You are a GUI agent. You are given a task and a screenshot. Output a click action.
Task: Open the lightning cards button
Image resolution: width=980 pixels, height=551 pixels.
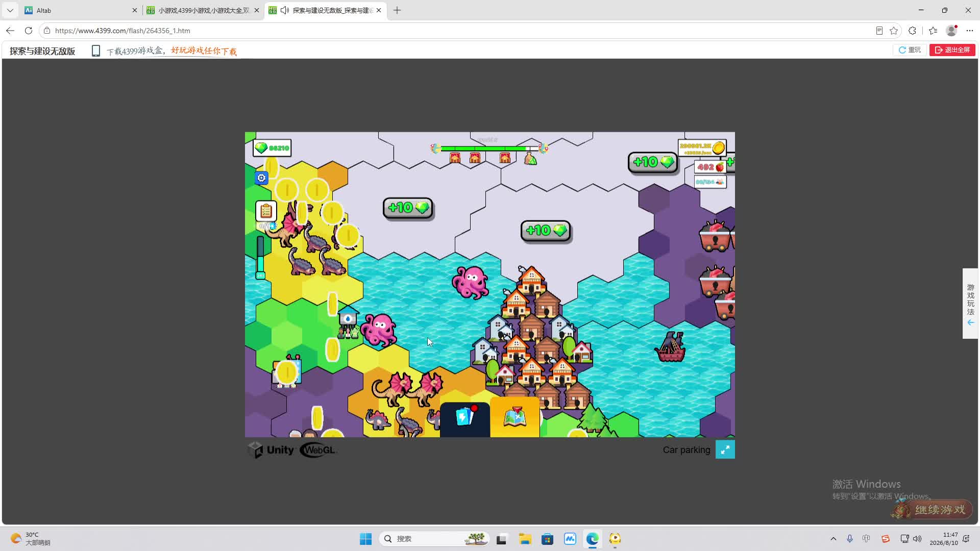(464, 419)
